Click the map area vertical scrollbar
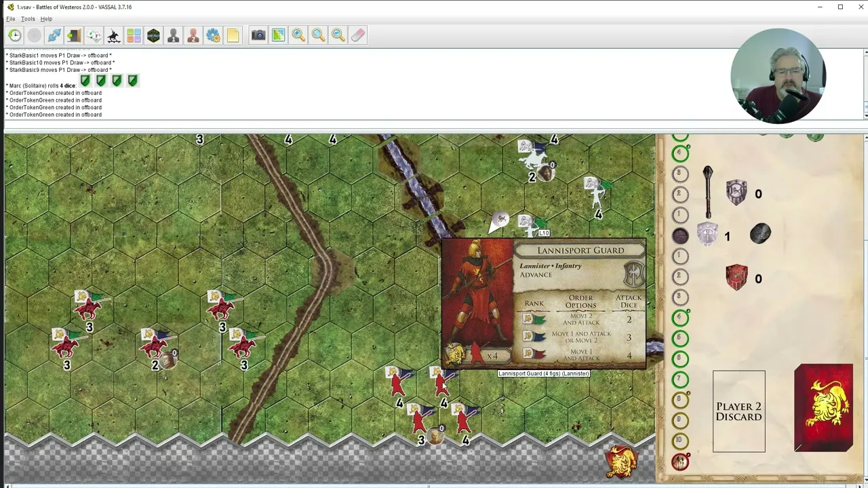Viewport: 868px width, 488px height. point(865,308)
